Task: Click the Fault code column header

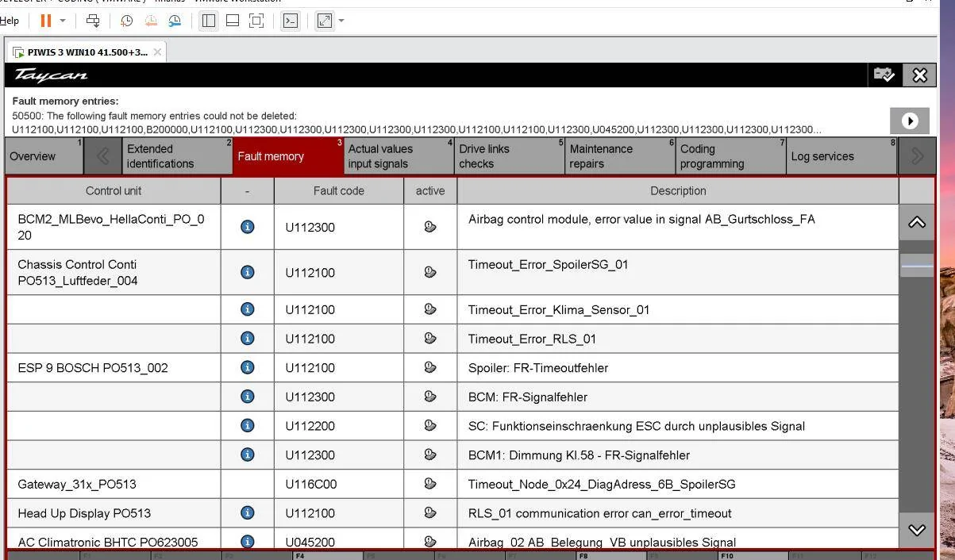Action: pos(339,191)
